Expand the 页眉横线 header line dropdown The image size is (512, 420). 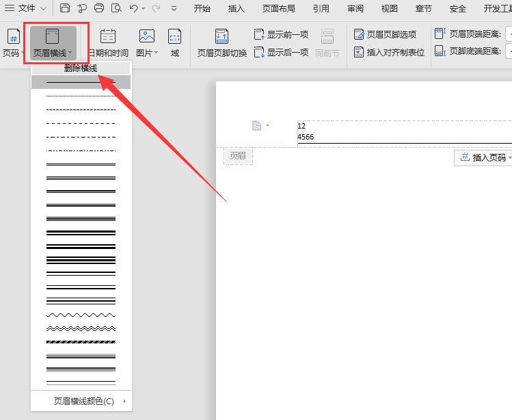click(x=53, y=42)
